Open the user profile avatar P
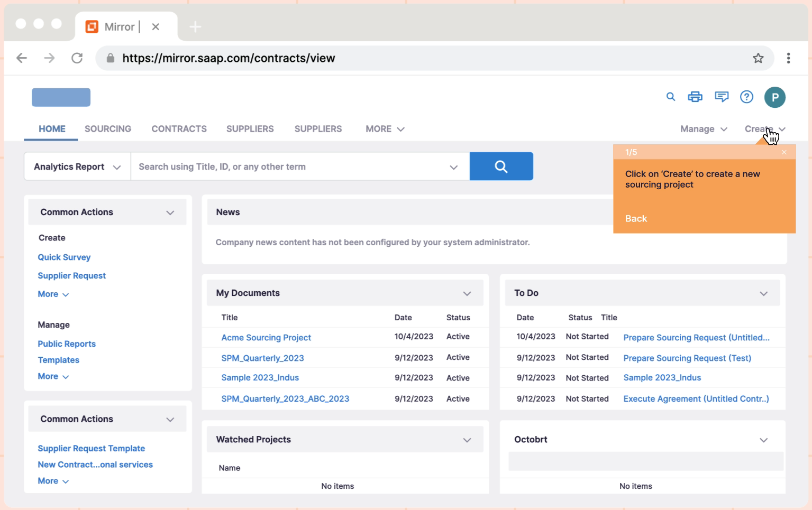This screenshot has width=812, height=510. point(774,97)
